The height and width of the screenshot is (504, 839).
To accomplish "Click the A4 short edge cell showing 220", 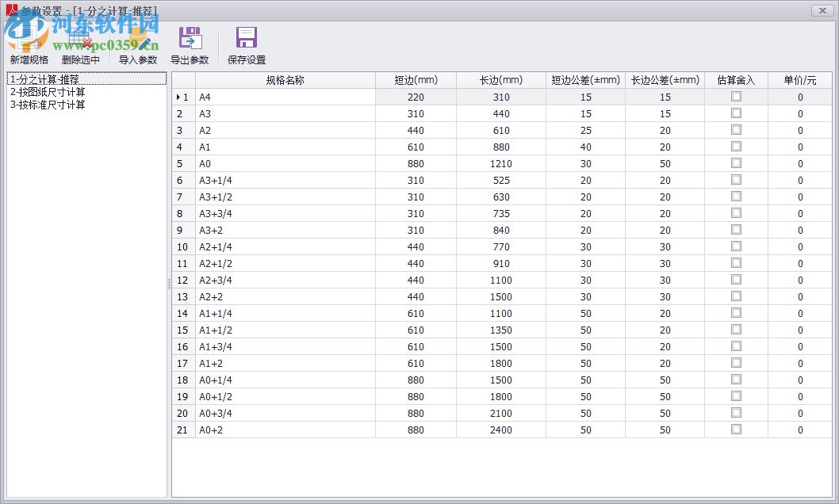I will point(416,97).
